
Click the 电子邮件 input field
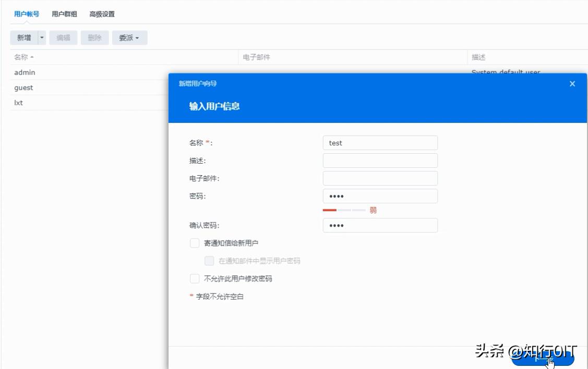click(x=380, y=178)
